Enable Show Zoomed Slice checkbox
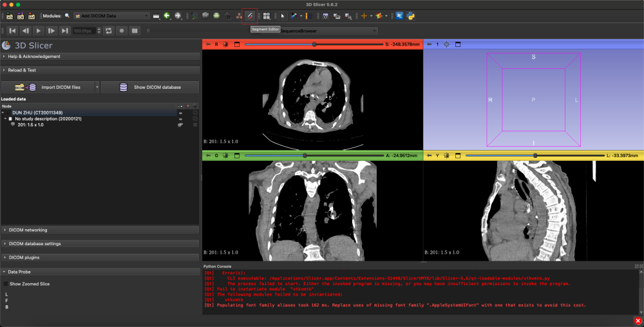Screen dimensions: 644x327 click(x=6, y=284)
